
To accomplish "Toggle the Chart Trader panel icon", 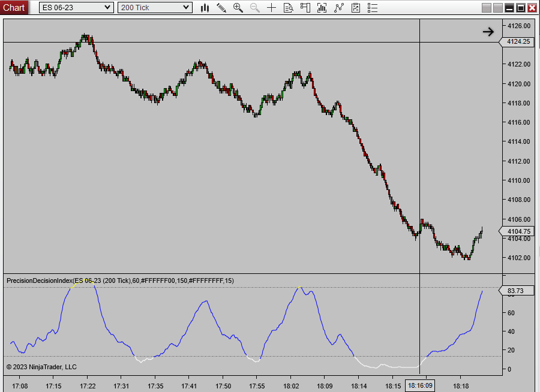I will pos(305,8).
